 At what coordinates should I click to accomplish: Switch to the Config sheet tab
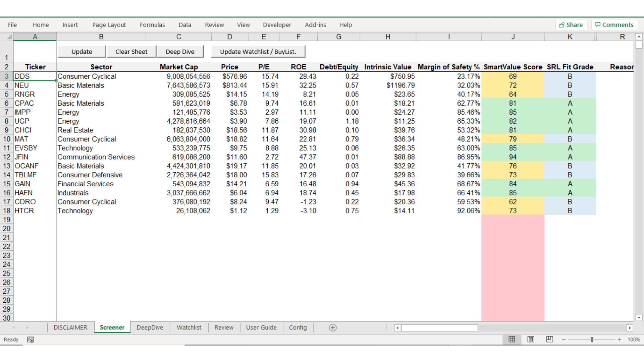[x=298, y=327]
